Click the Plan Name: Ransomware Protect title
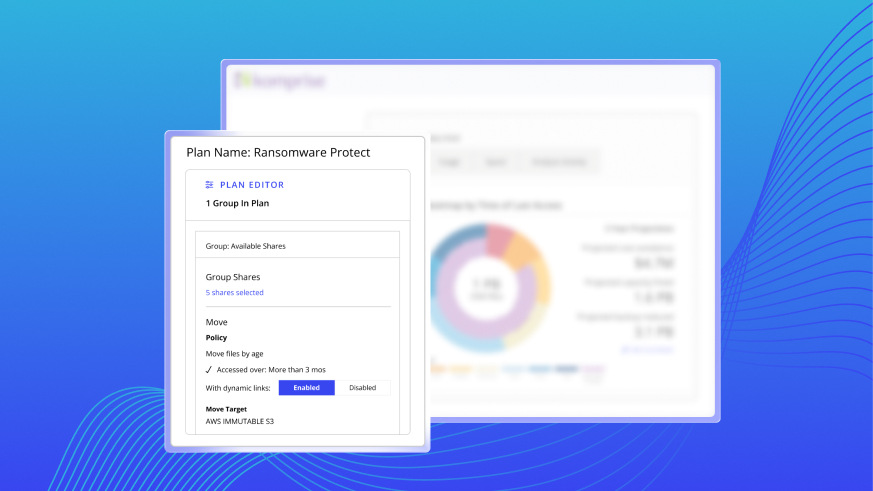 pyautogui.click(x=278, y=152)
